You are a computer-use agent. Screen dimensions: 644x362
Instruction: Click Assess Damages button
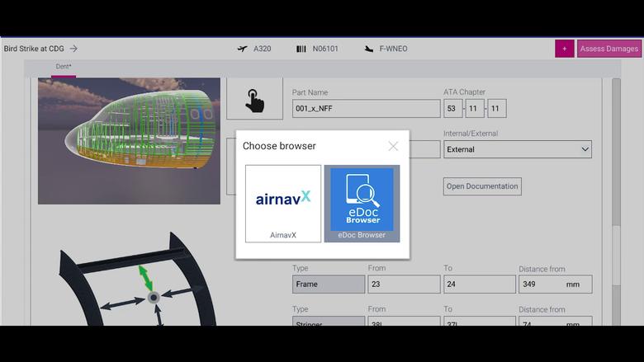click(609, 49)
